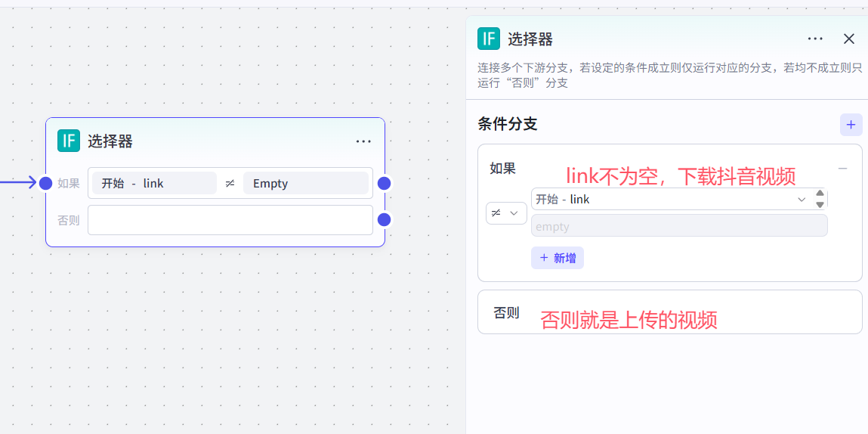
Task: Click the 选择器 title in the side panel
Action: (x=530, y=39)
